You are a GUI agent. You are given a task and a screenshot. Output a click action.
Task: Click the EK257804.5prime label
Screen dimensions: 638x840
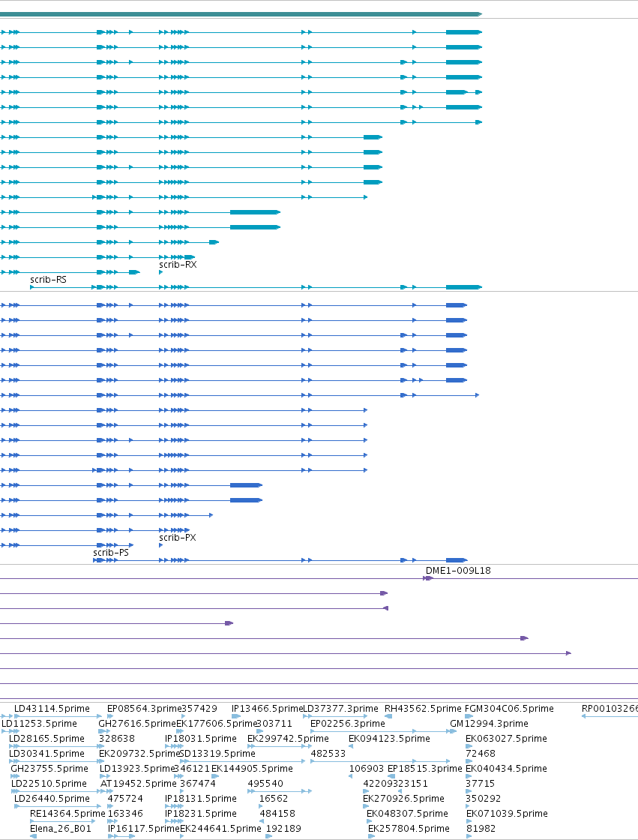click(x=409, y=829)
